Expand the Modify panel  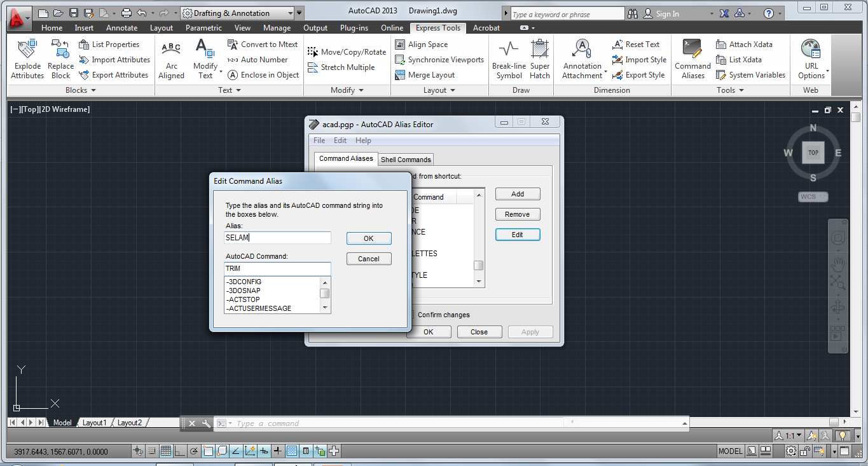click(x=347, y=90)
